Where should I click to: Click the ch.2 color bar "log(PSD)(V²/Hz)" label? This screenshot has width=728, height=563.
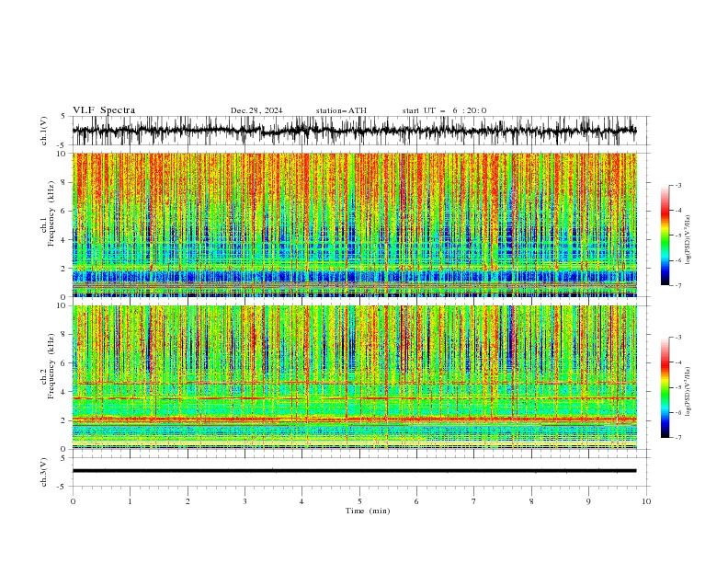coord(688,392)
